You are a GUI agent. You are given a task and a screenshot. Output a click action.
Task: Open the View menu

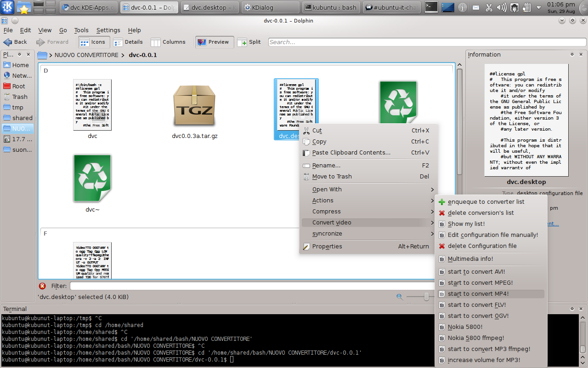pos(45,30)
